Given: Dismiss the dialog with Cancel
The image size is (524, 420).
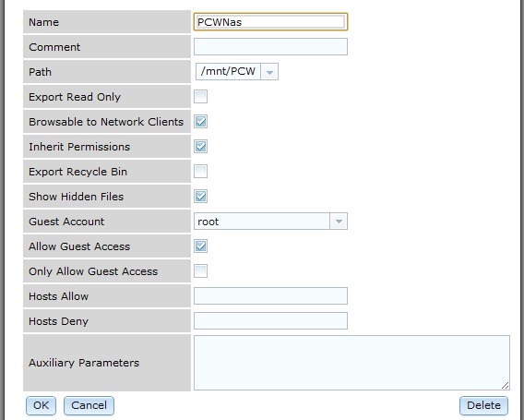Looking at the screenshot, I should [x=89, y=405].
